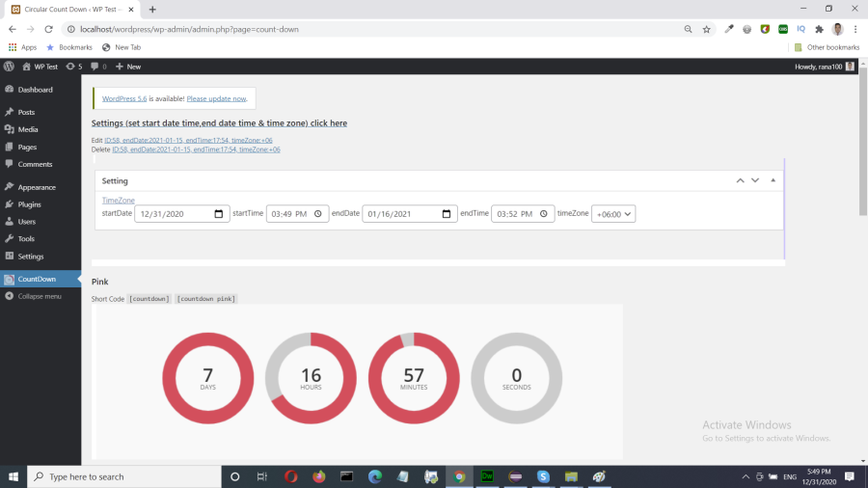The image size is (868, 488).
Task: Open Howdy, rana100 account menu
Action: [825, 67]
